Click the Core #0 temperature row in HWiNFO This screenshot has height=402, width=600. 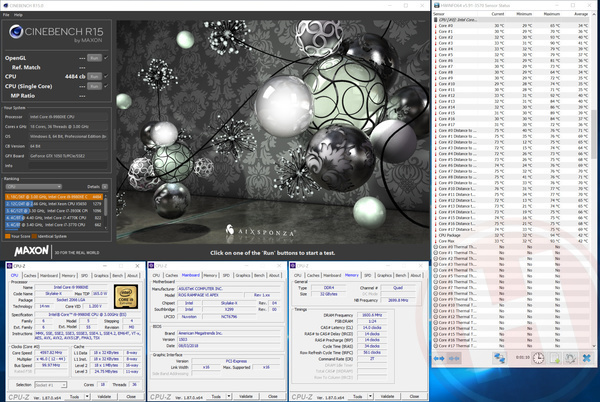click(x=512, y=26)
